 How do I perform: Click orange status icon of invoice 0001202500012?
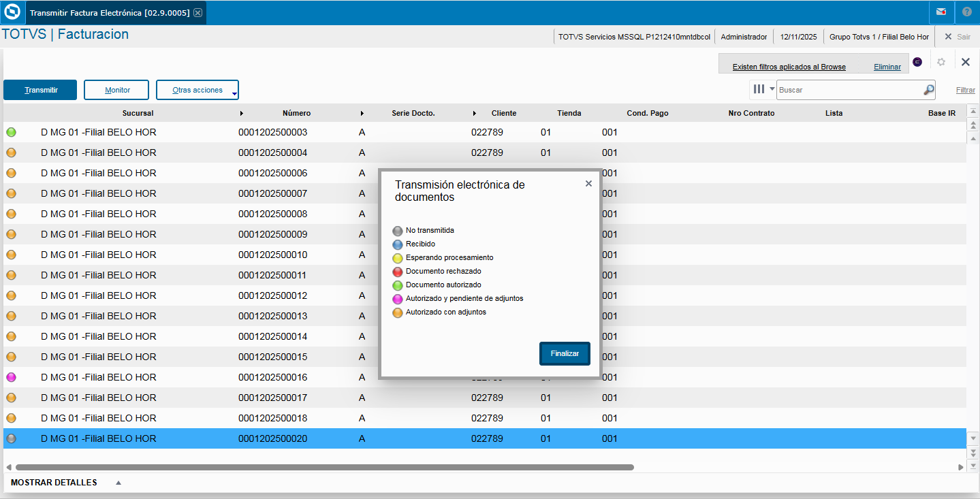(x=11, y=295)
